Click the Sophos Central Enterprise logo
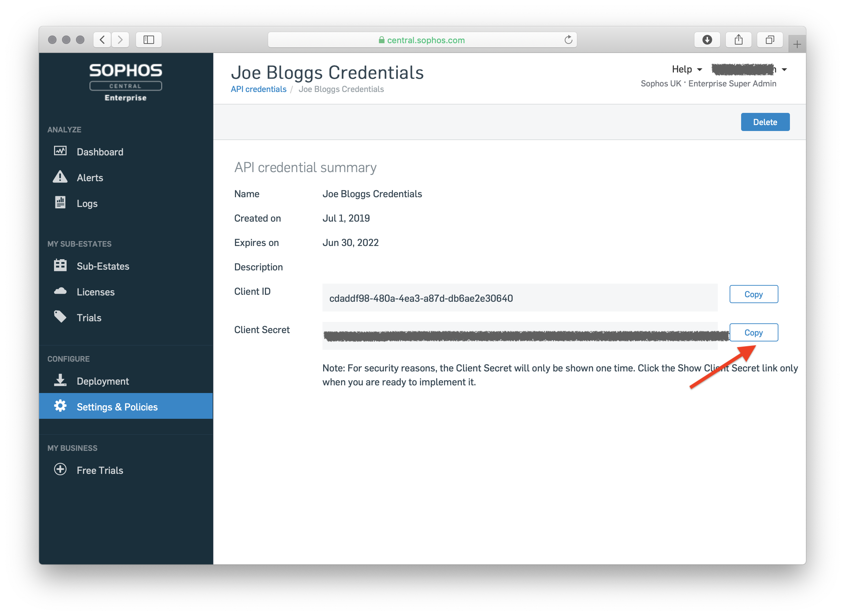Screen dimensions: 845x616 pyautogui.click(x=126, y=82)
